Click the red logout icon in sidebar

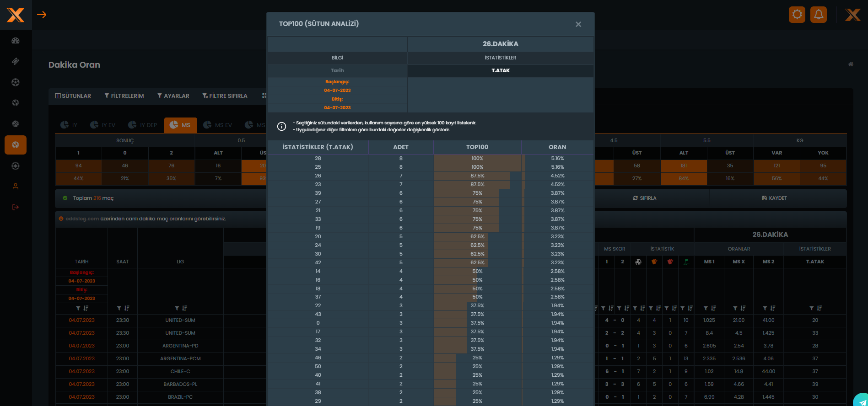[x=16, y=207]
